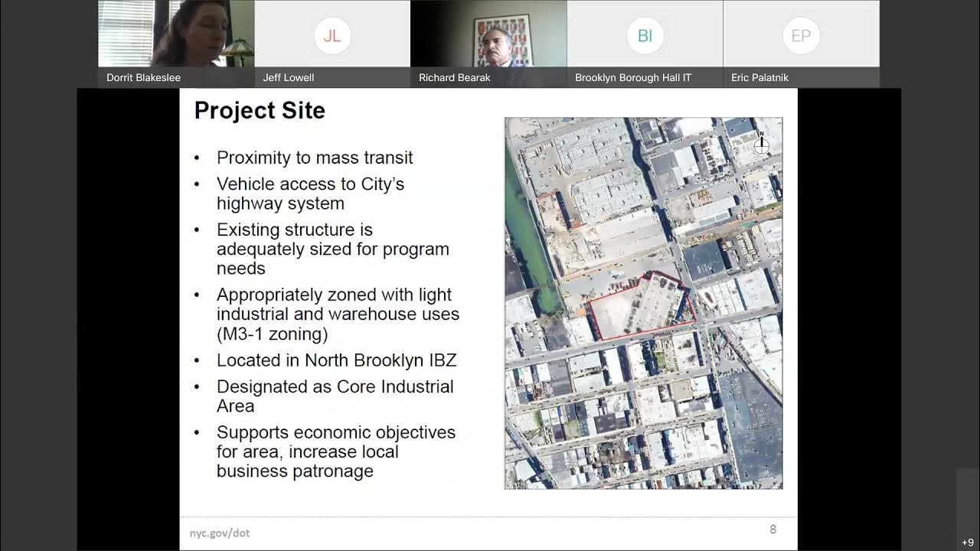Click the "Jeff Lowell" name label
The height and width of the screenshot is (551, 980).
289,77
